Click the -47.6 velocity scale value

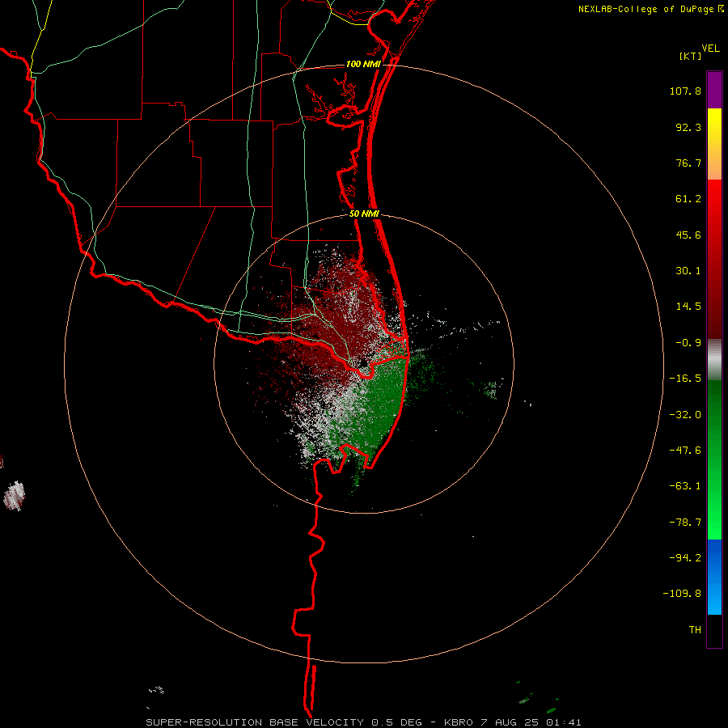click(x=685, y=451)
